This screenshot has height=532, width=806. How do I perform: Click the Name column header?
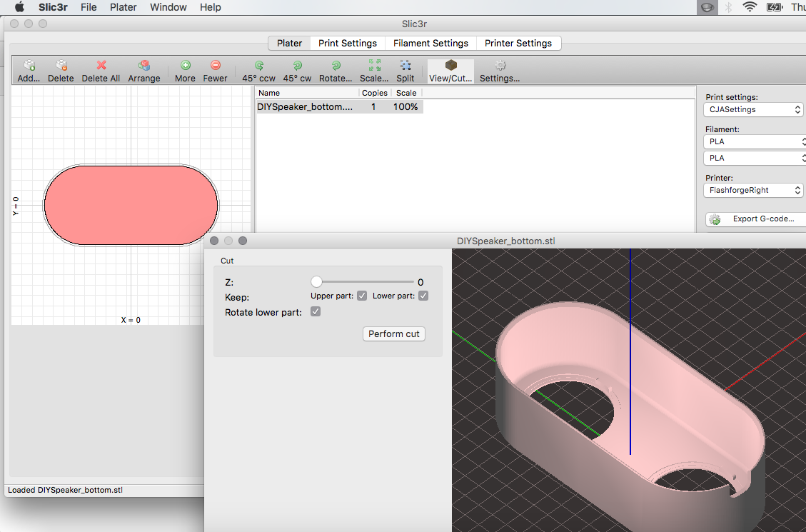(x=308, y=93)
